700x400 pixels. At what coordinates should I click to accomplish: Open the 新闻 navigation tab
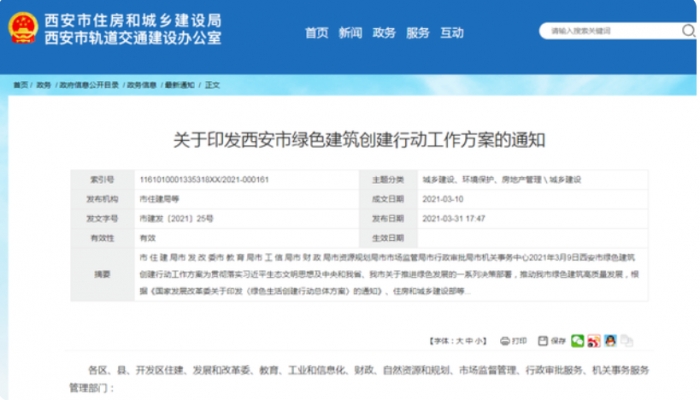[x=350, y=33]
